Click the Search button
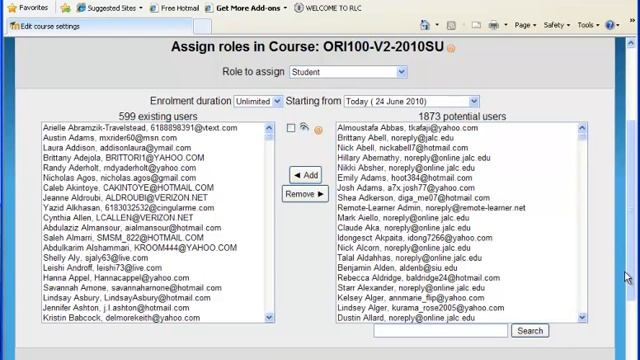This screenshot has height=360, width=640. [x=530, y=331]
